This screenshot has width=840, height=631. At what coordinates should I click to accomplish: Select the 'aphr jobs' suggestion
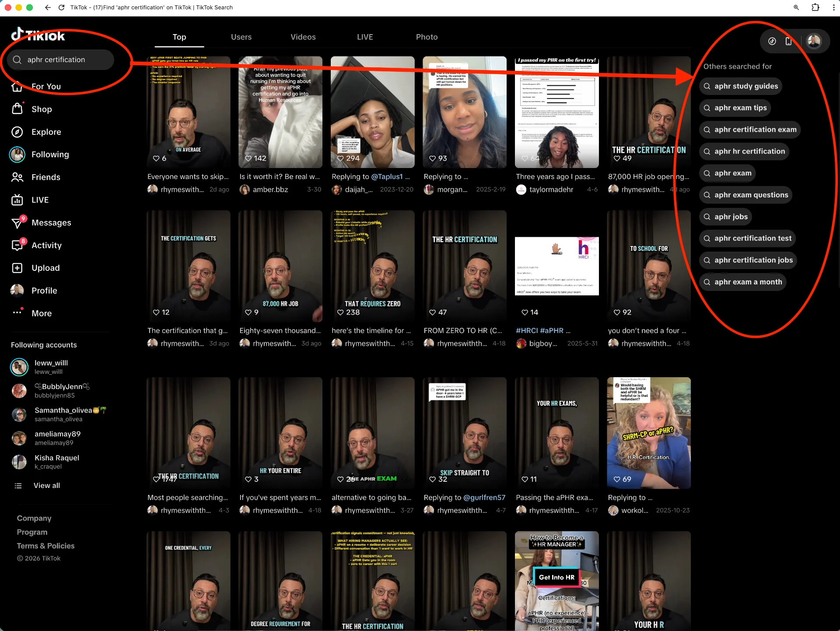pyautogui.click(x=726, y=217)
